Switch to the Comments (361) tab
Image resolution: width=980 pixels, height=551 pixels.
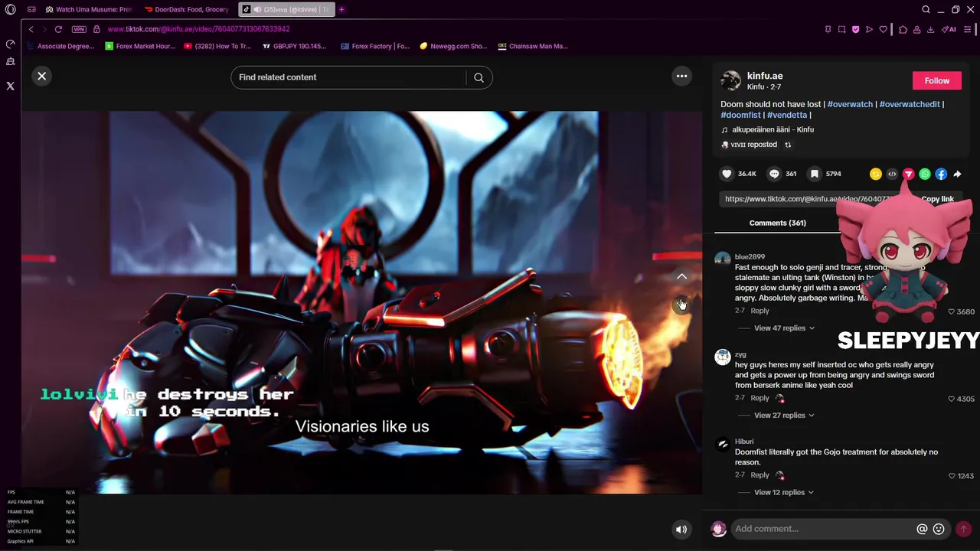[777, 223]
